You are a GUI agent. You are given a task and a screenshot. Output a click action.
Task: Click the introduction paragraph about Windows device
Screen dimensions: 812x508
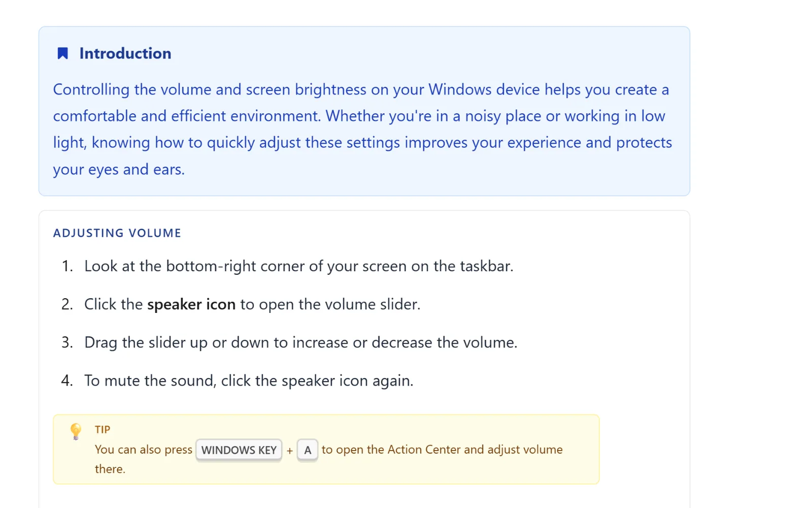coord(362,129)
